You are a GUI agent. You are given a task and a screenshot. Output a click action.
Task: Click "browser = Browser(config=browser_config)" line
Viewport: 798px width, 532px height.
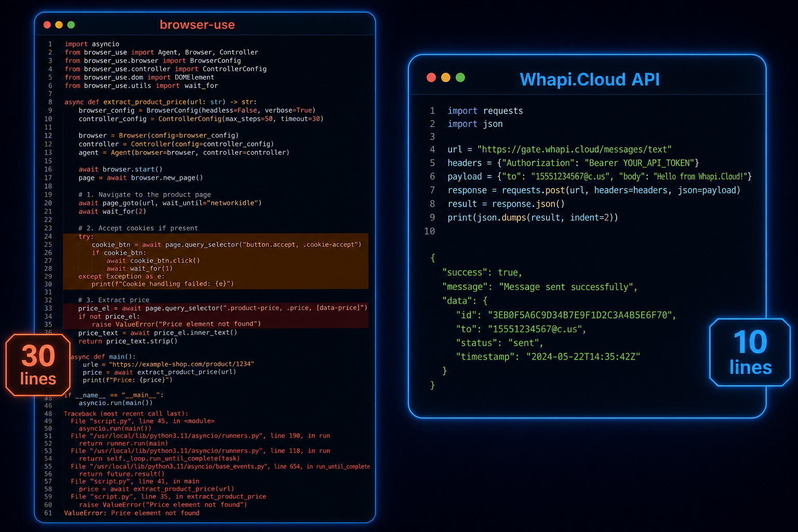click(158, 136)
